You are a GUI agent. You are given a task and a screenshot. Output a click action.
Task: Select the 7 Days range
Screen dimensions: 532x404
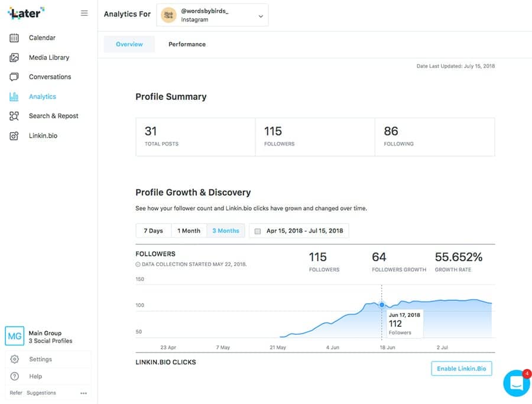153,231
